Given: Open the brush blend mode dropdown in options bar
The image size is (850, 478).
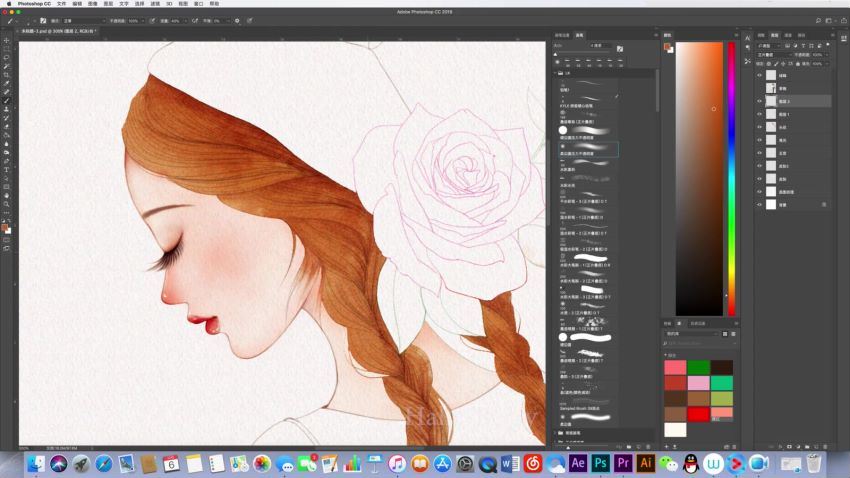Looking at the screenshot, I should 85,20.
